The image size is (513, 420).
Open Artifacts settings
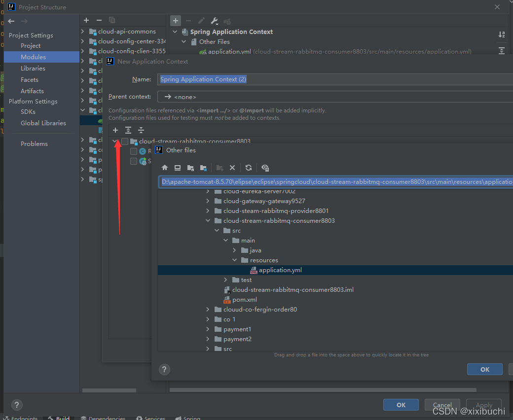(x=32, y=91)
